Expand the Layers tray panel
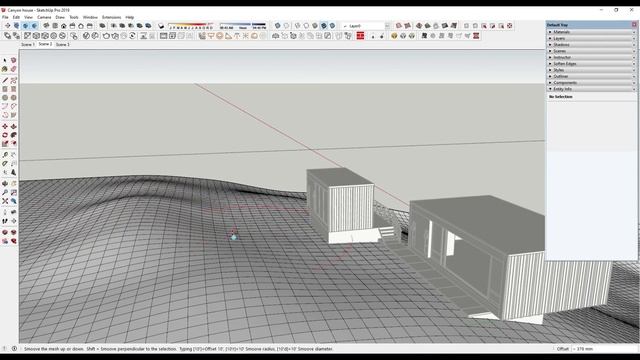The height and width of the screenshot is (360, 640). (x=591, y=38)
